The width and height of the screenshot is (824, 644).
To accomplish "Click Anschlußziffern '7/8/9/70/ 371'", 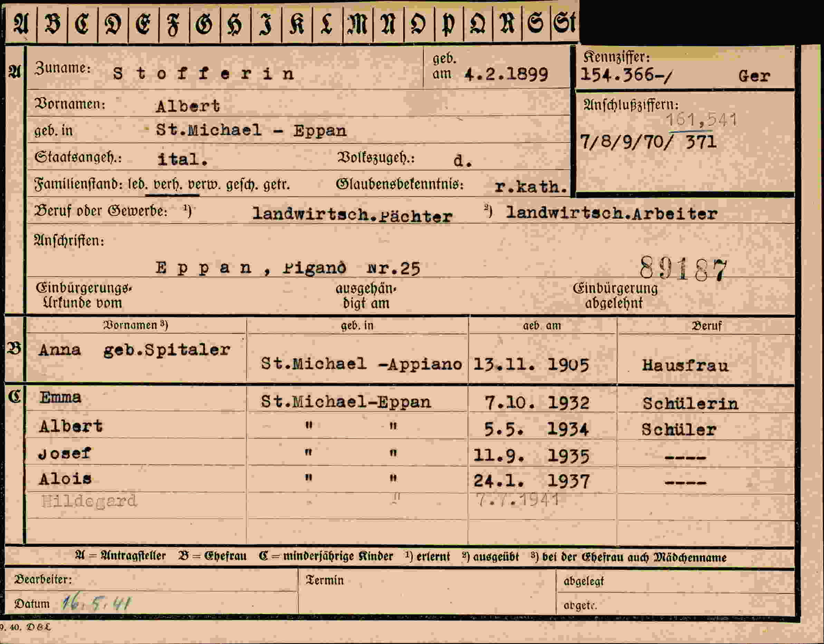I will coord(648,142).
